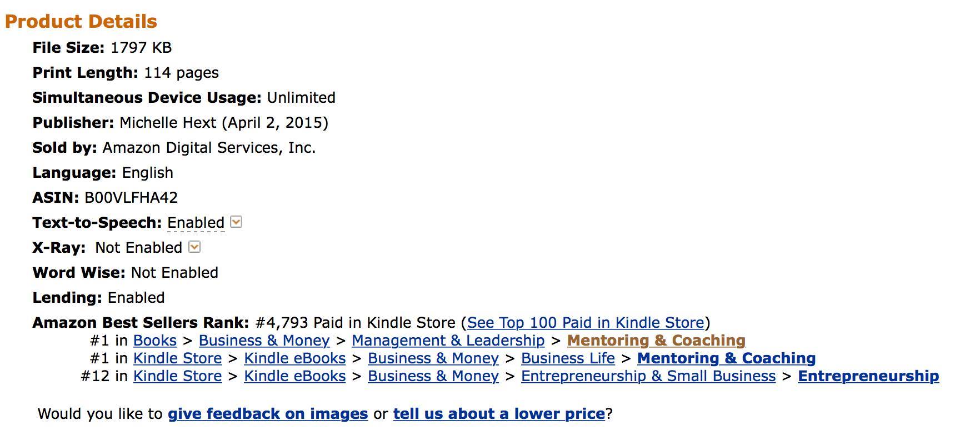The height and width of the screenshot is (440, 980).
Task: Click the brown Mentoring & Coaching link
Action: coord(656,341)
